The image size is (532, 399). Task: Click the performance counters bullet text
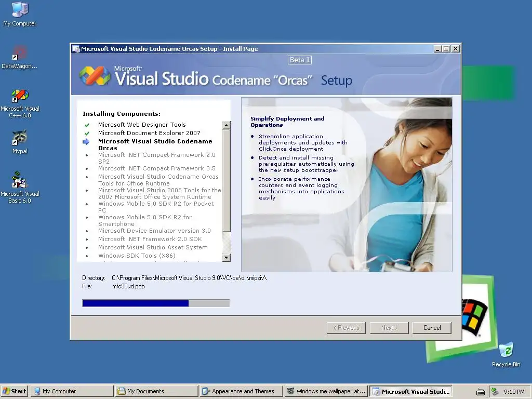tap(301, 188)
